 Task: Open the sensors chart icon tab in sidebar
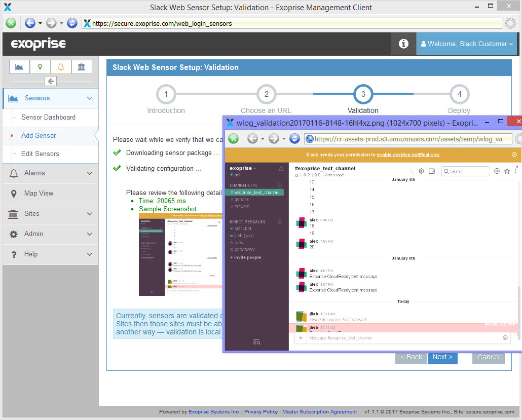(x=19, y=67)
